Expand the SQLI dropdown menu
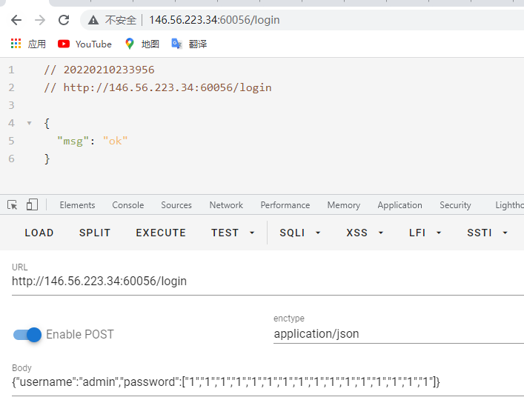 pos(299,233)
